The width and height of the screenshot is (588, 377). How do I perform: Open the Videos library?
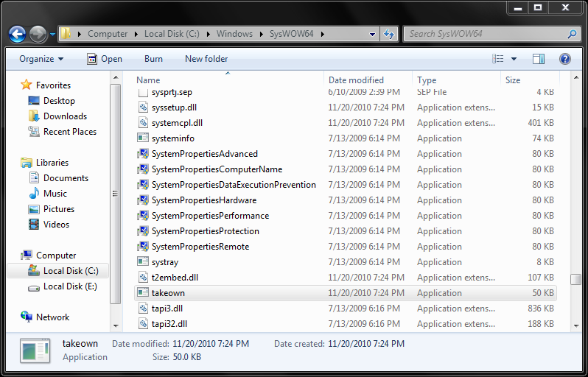tap(56, 224)
